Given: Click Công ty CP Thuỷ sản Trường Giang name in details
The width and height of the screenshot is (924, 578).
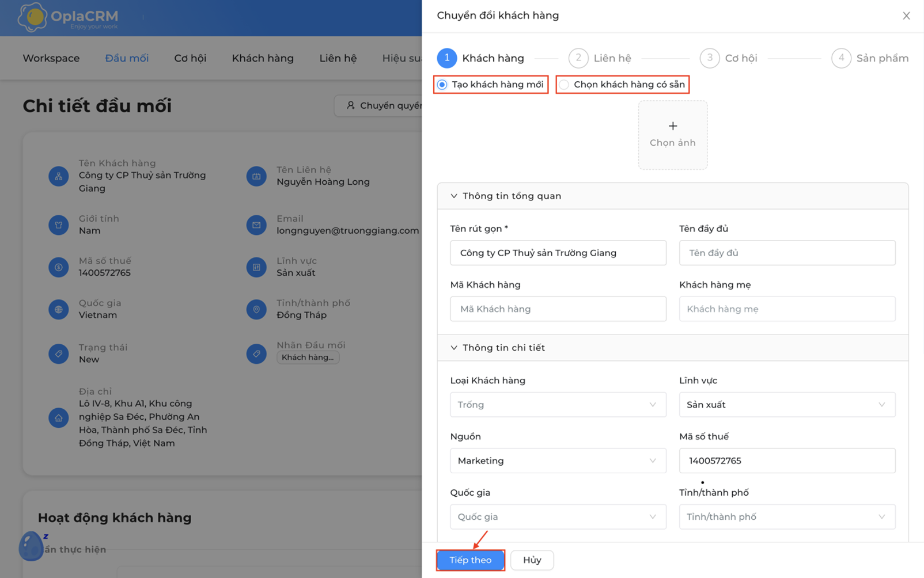Looking at the screenshot, I should (x=142, y=182).
